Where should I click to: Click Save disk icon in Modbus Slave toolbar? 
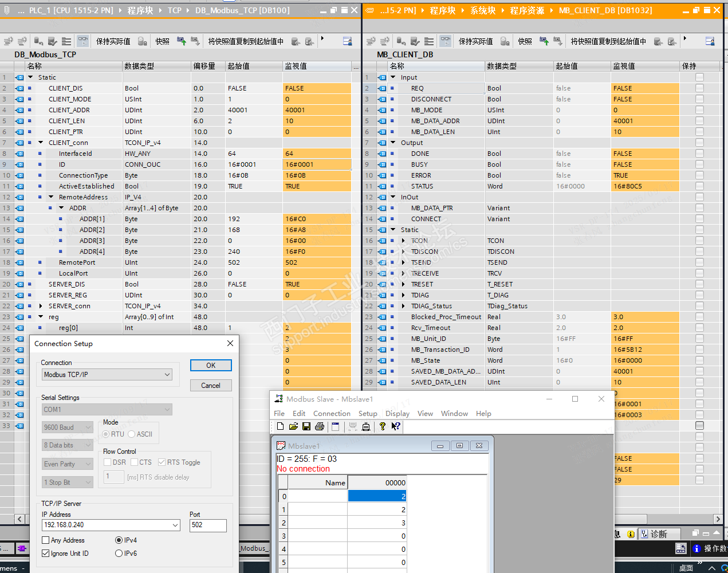point(306,426)
